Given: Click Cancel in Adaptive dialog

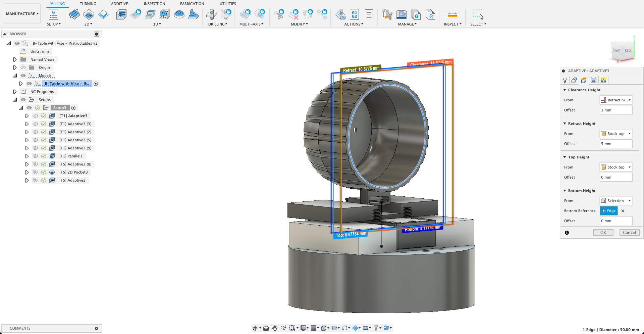Looking at the screenshot, I should click(x=629, y=232).
